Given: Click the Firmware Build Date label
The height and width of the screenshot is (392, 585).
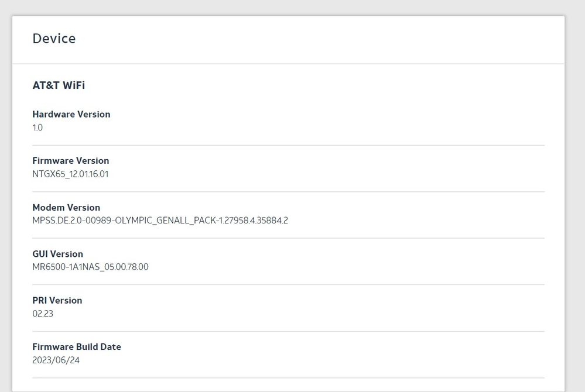Looking at the screenshot, I should (77, 346).
